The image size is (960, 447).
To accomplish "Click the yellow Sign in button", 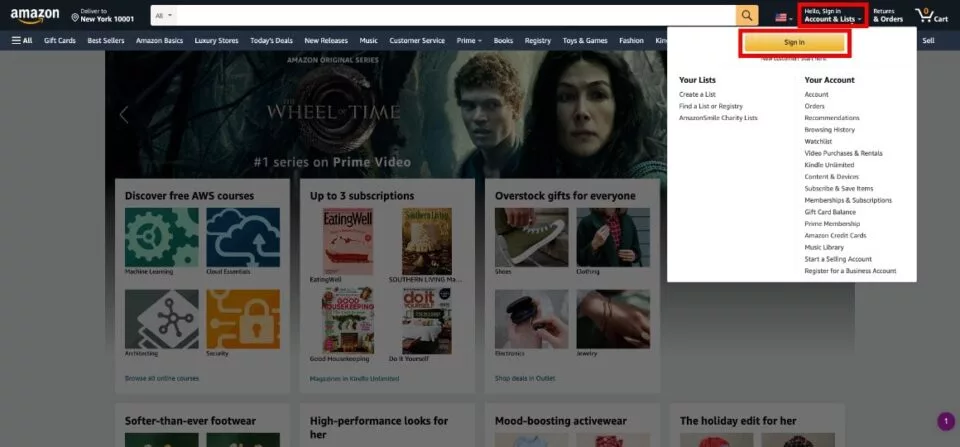I will point(794,43).
